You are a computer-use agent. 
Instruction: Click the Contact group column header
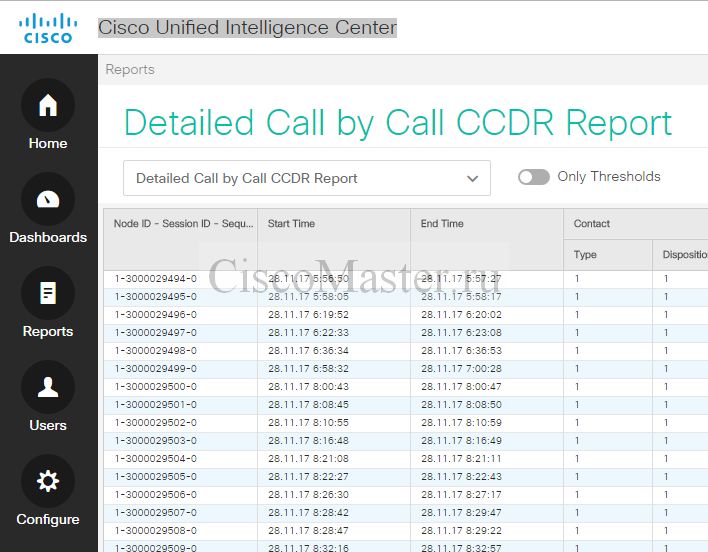click(636, 224)
